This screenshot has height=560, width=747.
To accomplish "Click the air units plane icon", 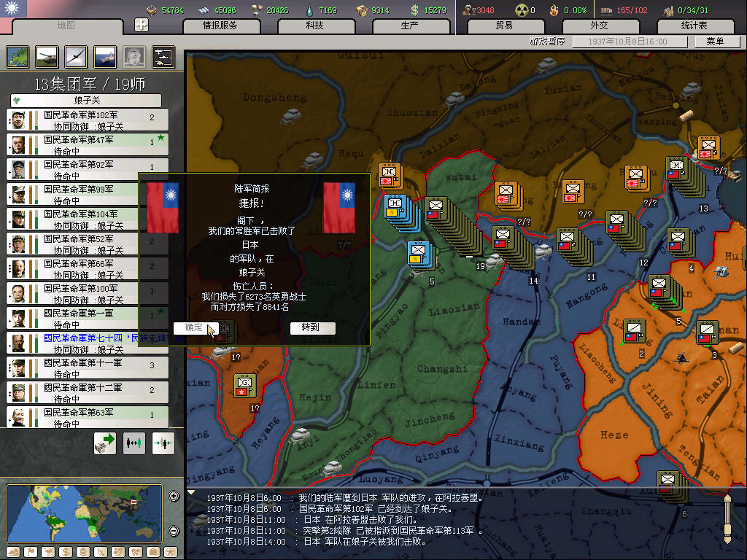I will pos(75,57).
